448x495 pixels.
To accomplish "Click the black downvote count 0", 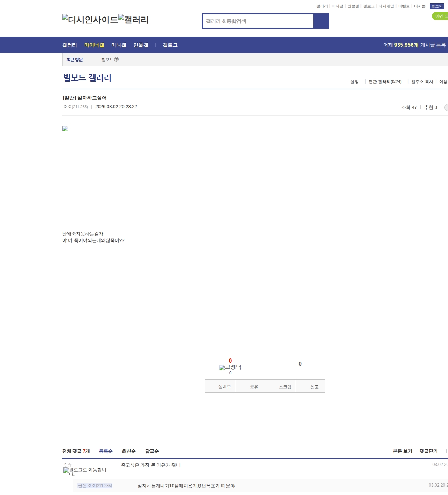I will (x=300, y=364).
